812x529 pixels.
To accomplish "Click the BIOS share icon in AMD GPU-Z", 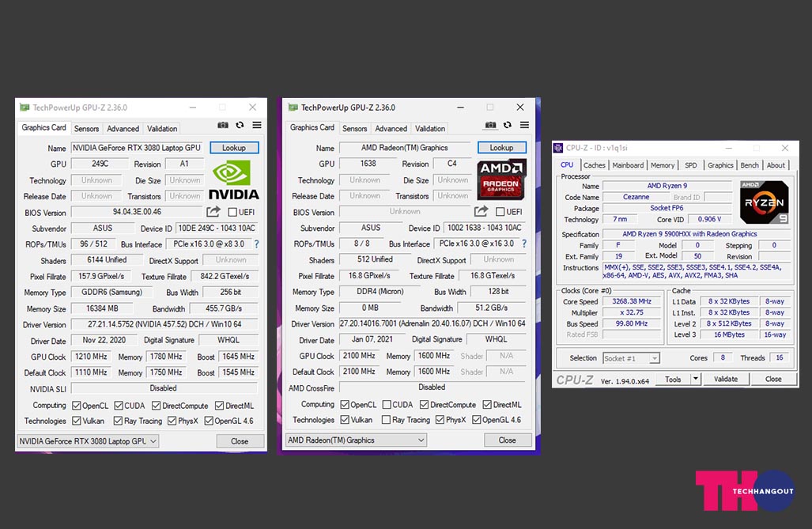I will 481,211.
